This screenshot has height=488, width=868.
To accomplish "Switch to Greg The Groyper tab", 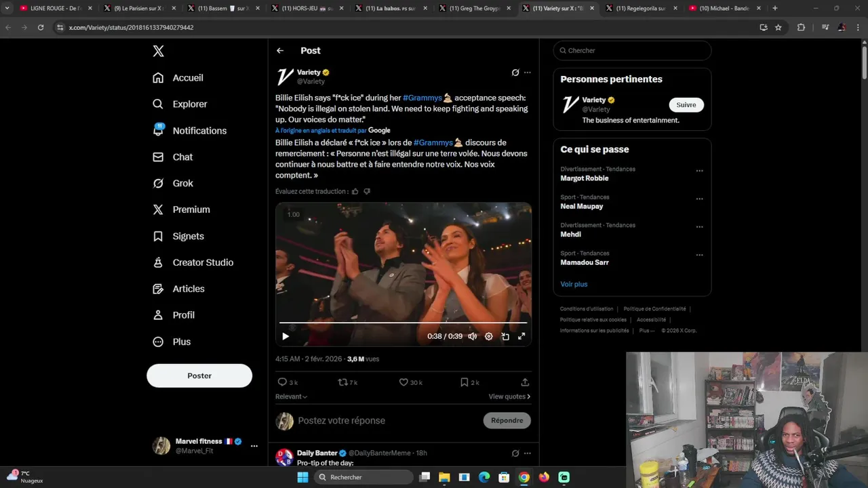I will coord(475,8).
